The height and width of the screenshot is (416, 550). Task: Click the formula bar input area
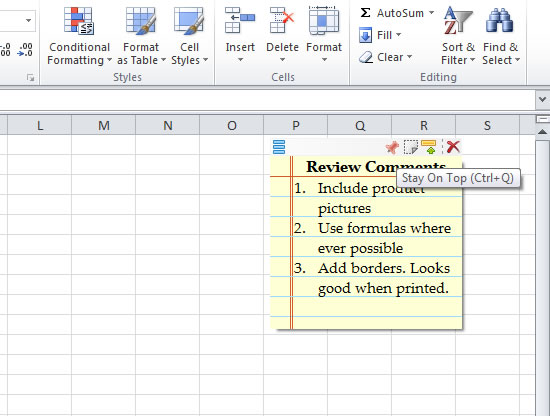pos(267,100)
